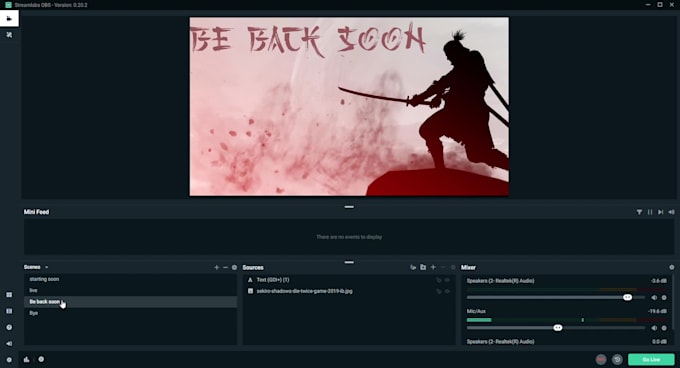Click the Speakers -3.6 dB readout
Image resolution: width=680 pixels, height=368 pixels.
(x=659, y=281)
